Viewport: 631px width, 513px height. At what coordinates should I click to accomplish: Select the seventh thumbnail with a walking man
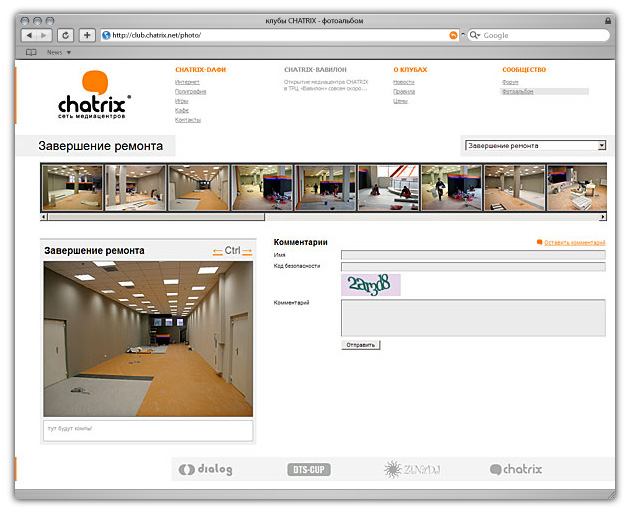pyautogui.click(x=452, y=187)
